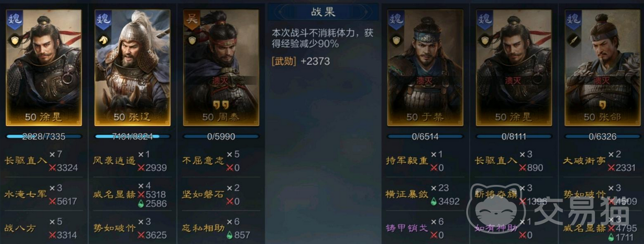
Task: View the 长驱直入 skill under left 徐晃
Action: click(25, 161)
